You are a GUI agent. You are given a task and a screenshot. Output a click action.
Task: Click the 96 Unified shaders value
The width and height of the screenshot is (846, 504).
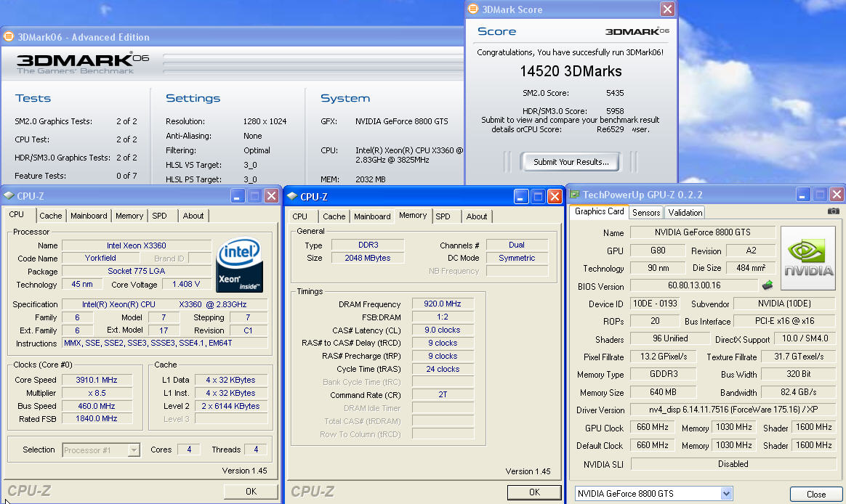click(670, 338)
